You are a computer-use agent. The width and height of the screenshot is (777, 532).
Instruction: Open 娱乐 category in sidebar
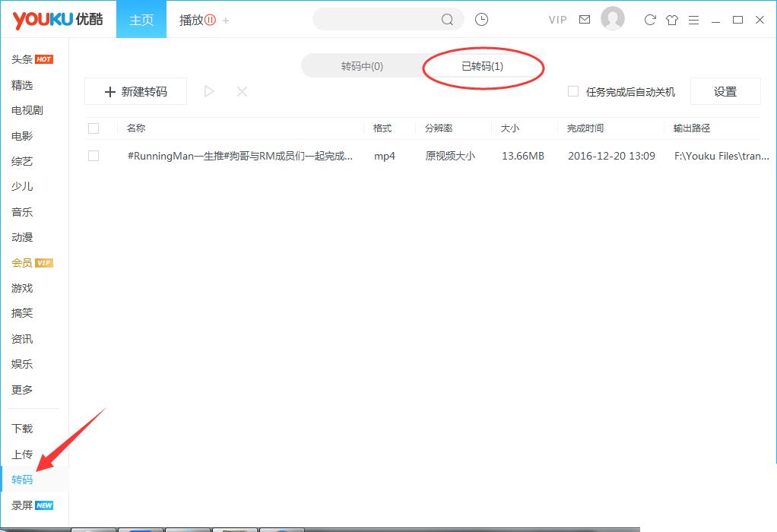point(22,364)
